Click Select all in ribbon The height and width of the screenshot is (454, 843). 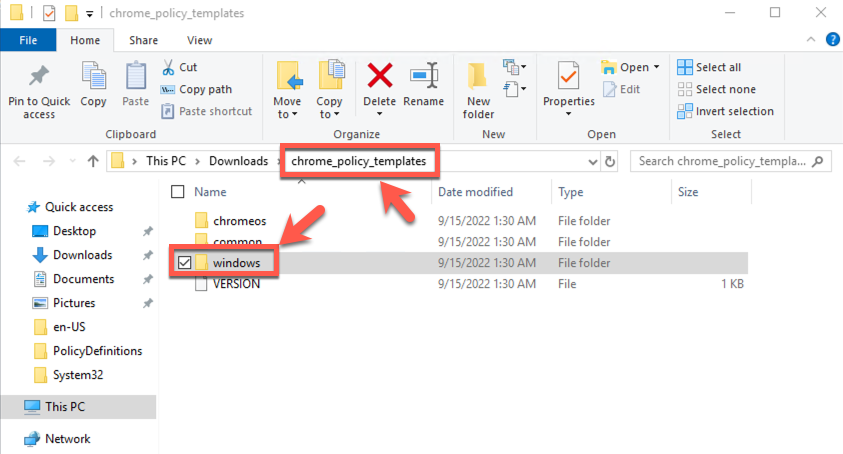tap(710, 67)
